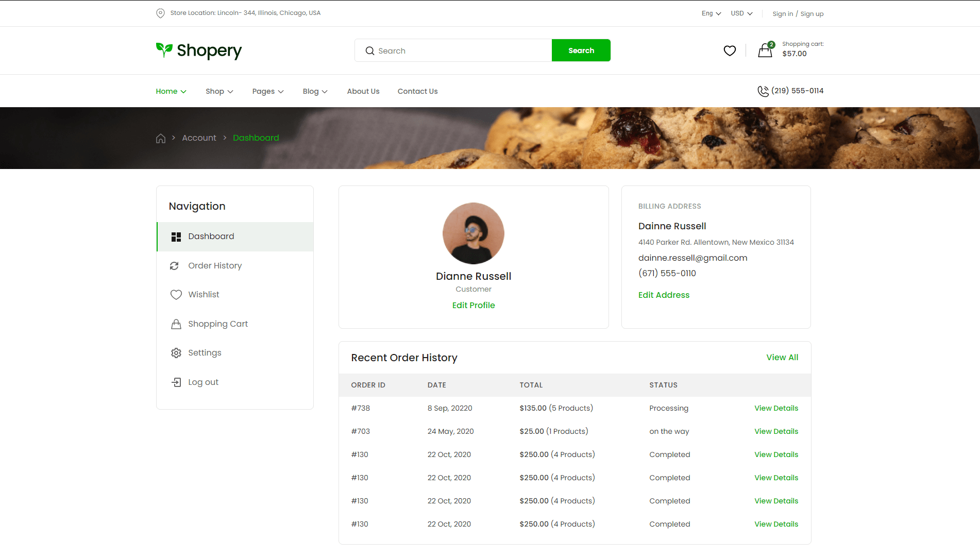Viewport: 980px width, 557px height.
Task: Expand the Eng language dropdown
Action: pos(711,13)
